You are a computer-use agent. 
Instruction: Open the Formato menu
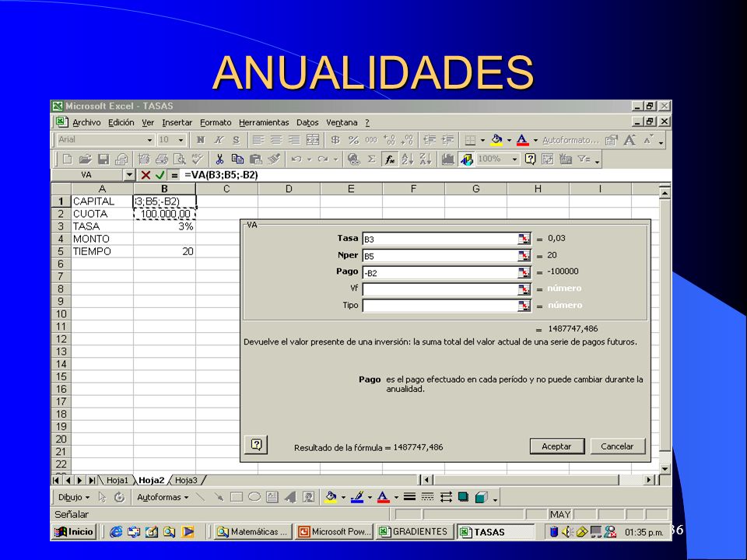(216, 122)
